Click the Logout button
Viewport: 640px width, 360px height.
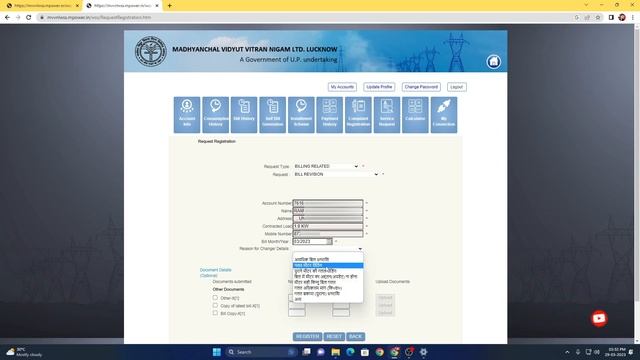pos(456,87)
